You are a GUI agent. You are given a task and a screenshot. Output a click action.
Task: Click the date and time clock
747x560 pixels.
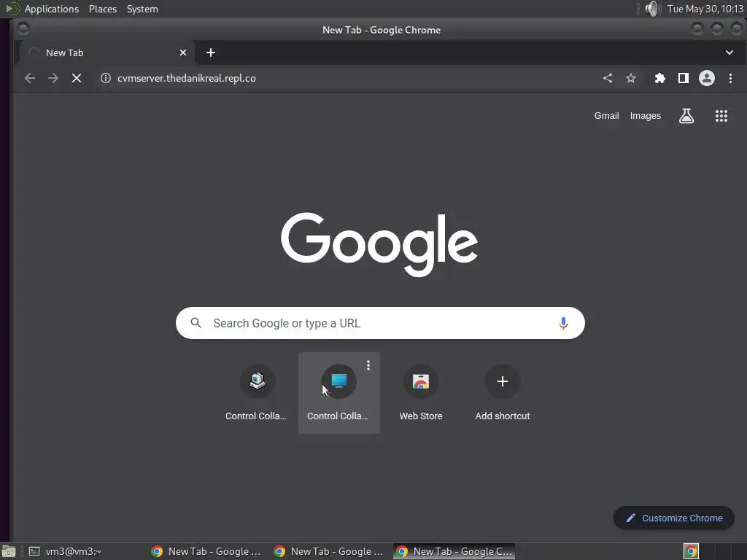705,9
